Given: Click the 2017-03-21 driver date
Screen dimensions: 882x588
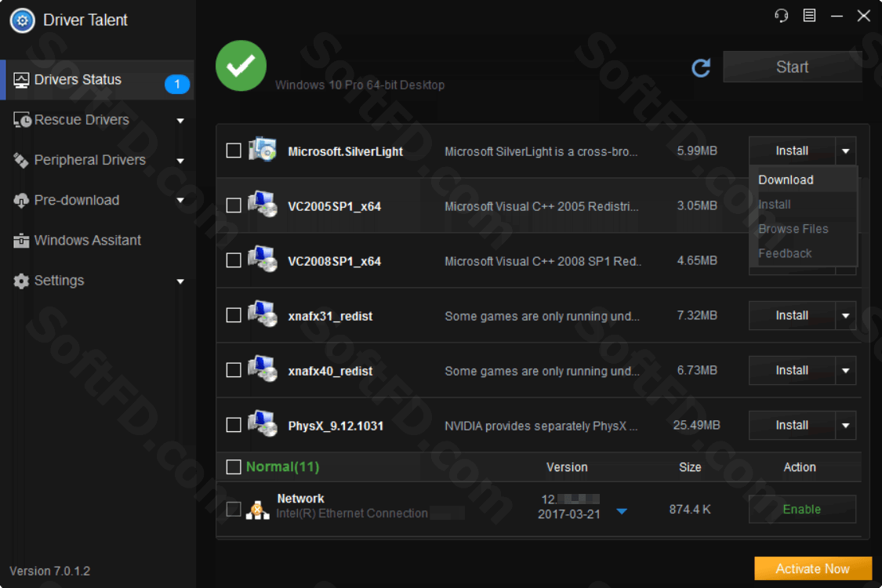Looking at the screenshot, I should pyautogui.click(x=569, y=514).
